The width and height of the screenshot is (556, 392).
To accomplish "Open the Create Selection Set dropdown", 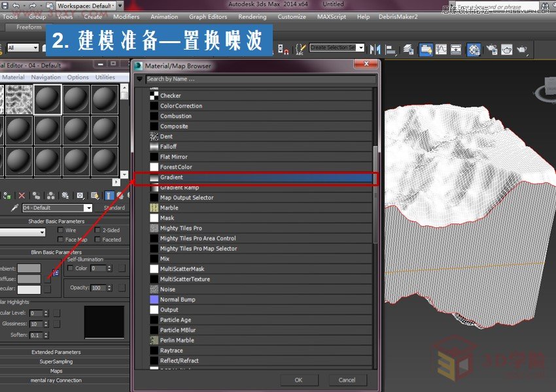I will click(x=361, y=48).
